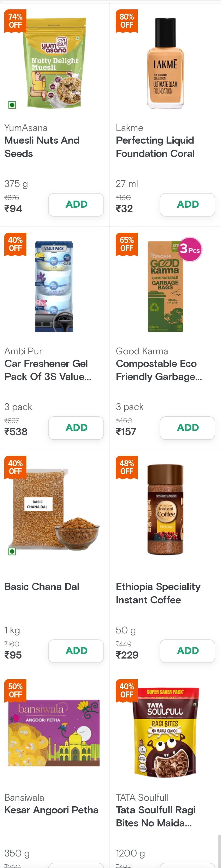View Tata Soulfull Ragi Bites pack image
This screenshot has height=868, width=221.
165,733
